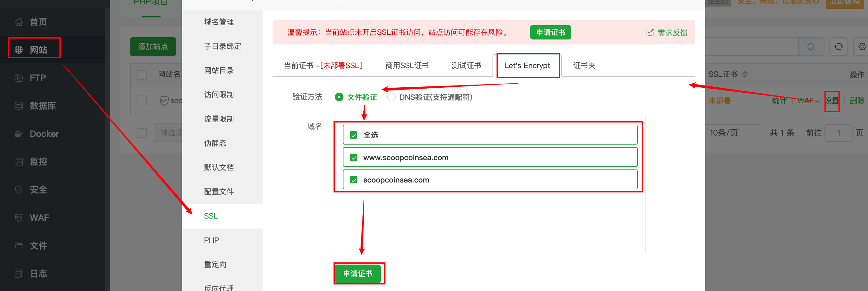The height and width of the screenshot is (291, 868).
Task: Click the 共 1 条 total count text
Action: click(782, 133)
